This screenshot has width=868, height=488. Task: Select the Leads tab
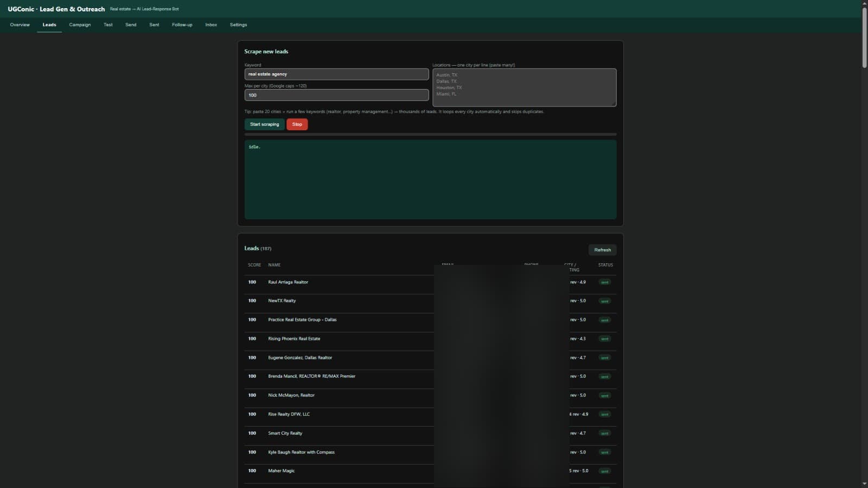[x=49, y=25]
